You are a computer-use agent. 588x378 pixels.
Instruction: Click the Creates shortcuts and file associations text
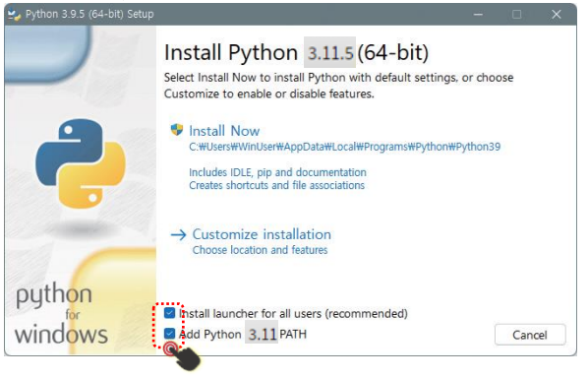pyautogui.click(x=276, y=185)
